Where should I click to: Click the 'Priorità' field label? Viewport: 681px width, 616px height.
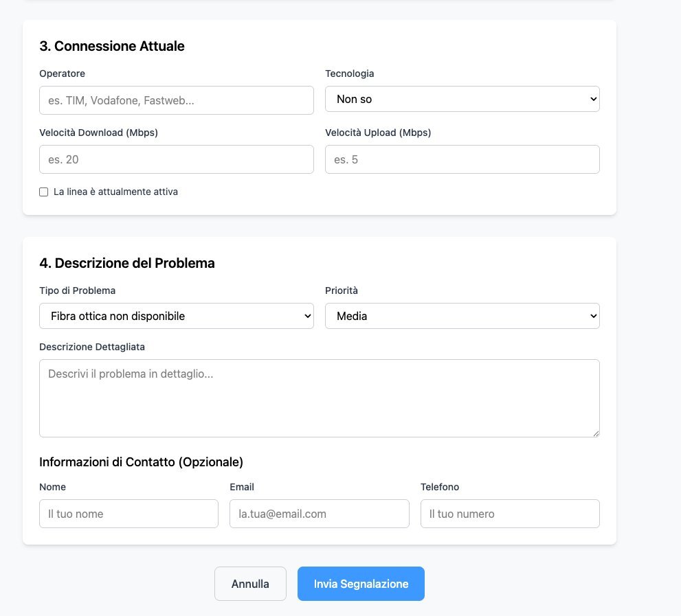pyautogui.click(x=342, y=290)
